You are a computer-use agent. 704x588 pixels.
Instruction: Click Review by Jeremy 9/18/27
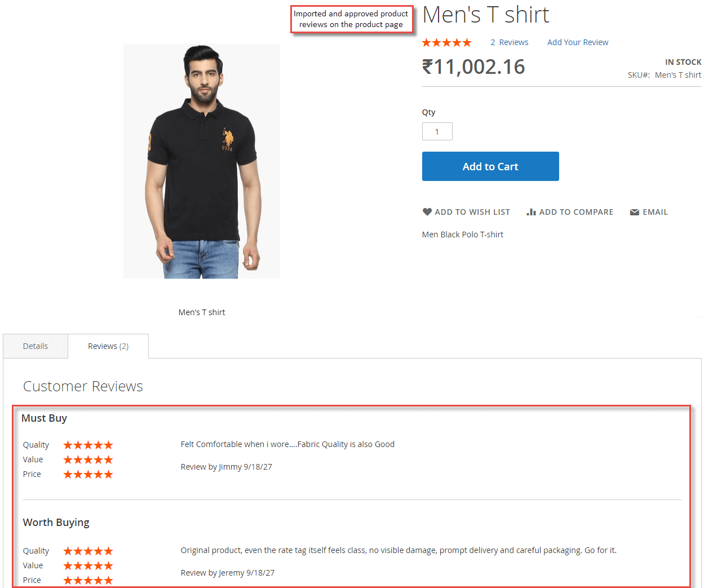click(x=228, y=573)
